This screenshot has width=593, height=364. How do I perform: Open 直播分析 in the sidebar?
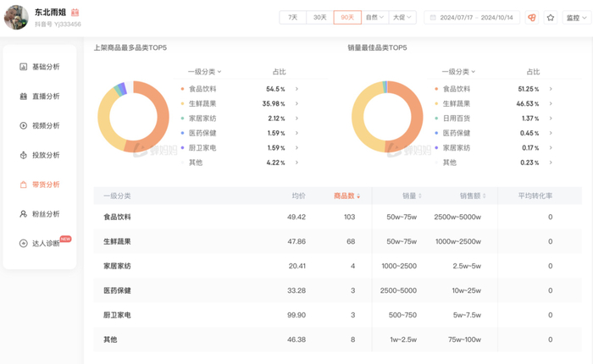pos(45,97)
